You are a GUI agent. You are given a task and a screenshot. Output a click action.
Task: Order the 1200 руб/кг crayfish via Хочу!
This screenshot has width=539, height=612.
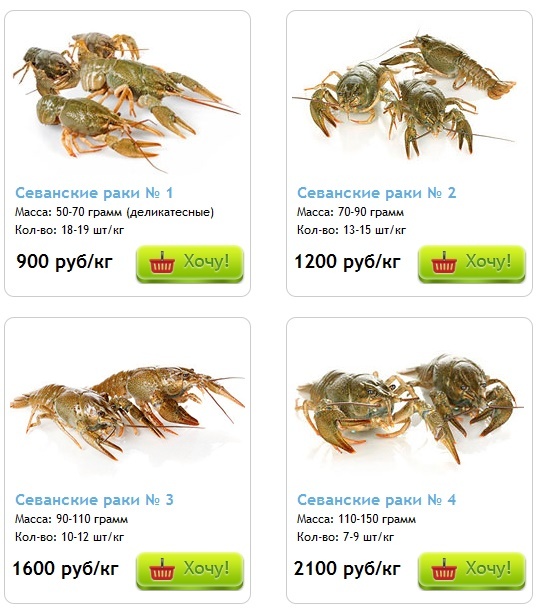point(471,263)
